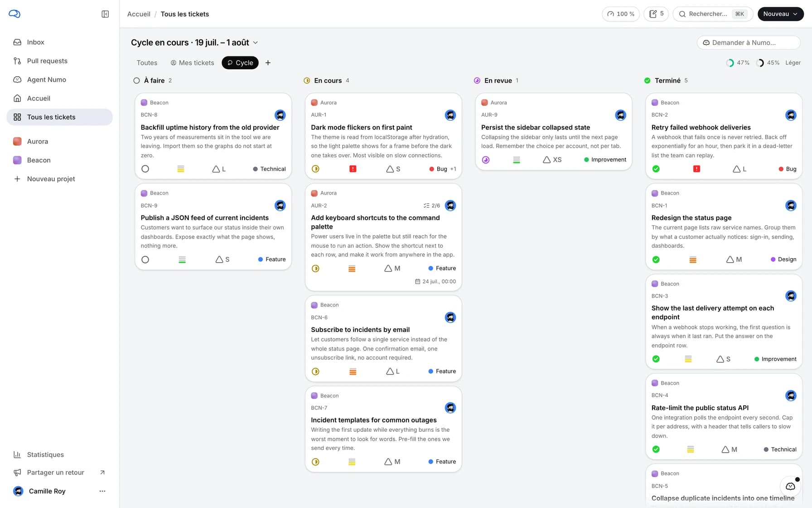Open the drafts counter showing 5

pyautogui.click(x=656, y=14)
